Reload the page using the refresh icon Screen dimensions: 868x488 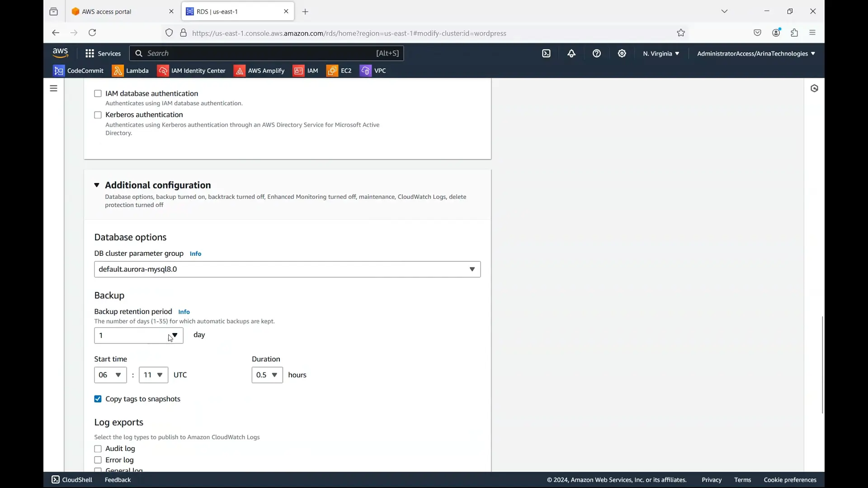click(x=93, y=33)
